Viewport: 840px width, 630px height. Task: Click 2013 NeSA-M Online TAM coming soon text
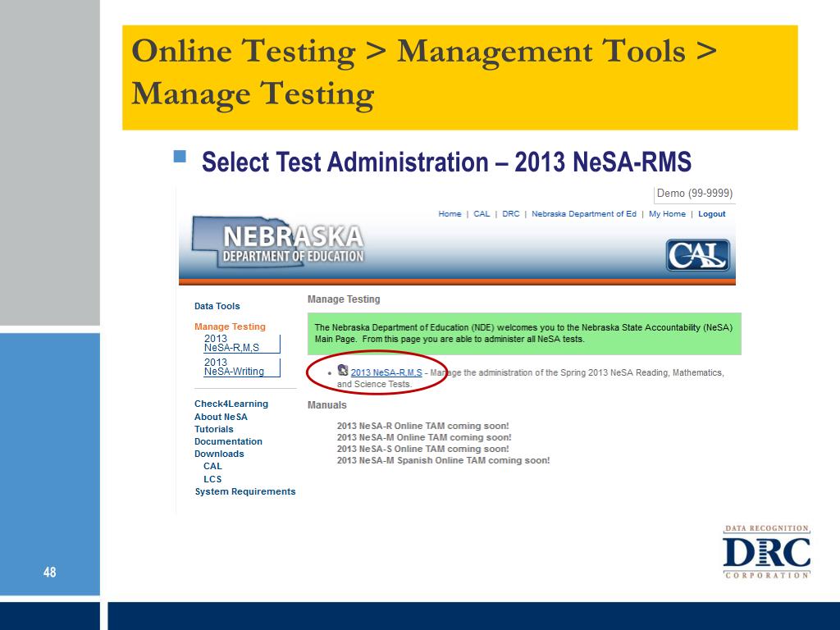point(424,437)
